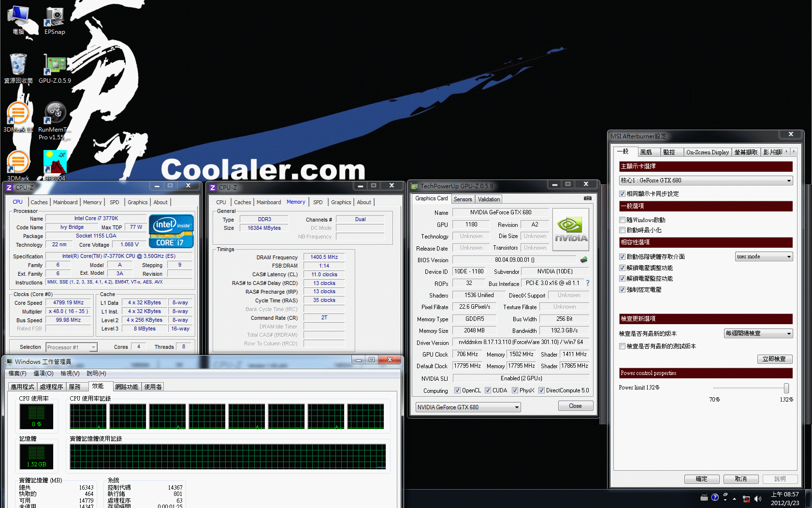The width and height of the screenshot is (812, 508).
Task: Launch the GPU-Z.0.5.9 desktop shortcut
Action: pyautogui.click(x=55, y=68)
